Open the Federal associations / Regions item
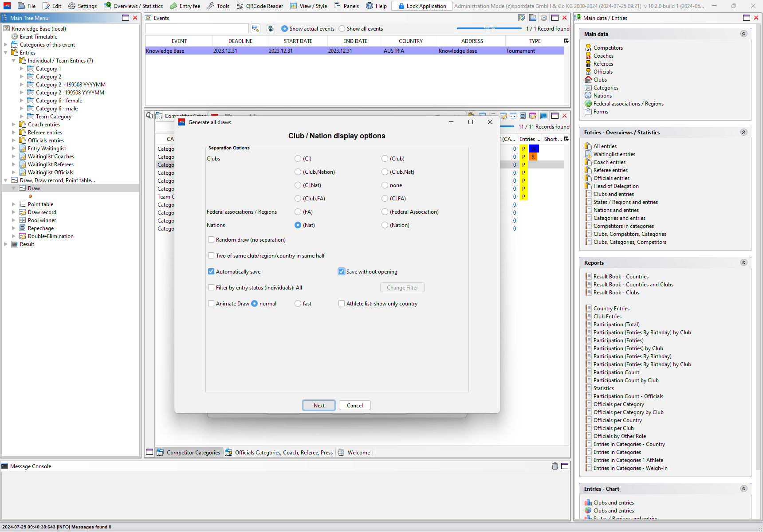The height and width of the screenshot is (532, 763). coord(628,104)
